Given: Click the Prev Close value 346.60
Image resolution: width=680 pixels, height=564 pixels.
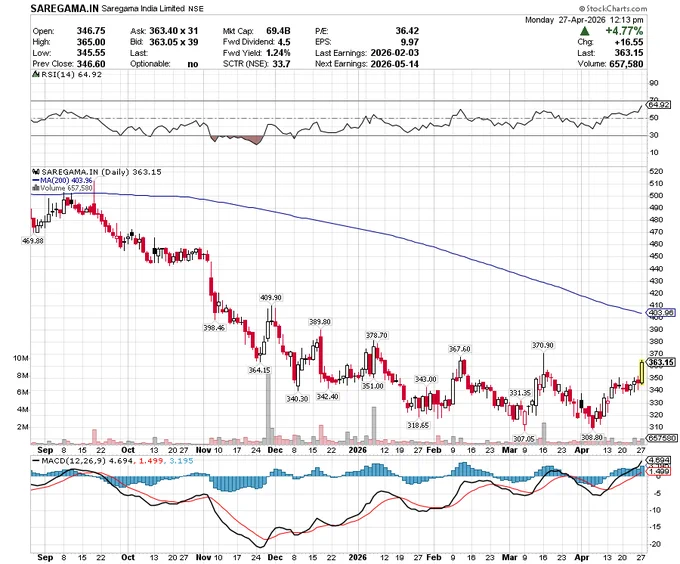Looking at the screenshot, I should click(x=91, y=64).
